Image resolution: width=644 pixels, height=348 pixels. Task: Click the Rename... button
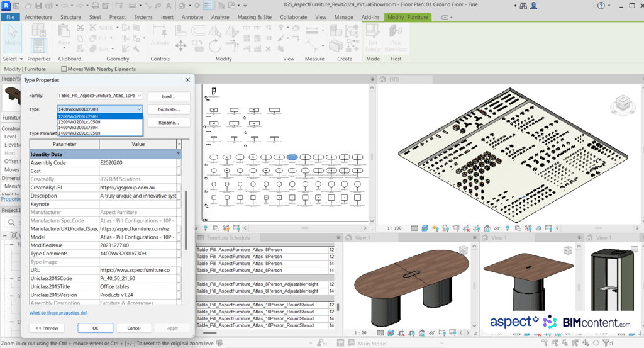click(x=169, y=123)
